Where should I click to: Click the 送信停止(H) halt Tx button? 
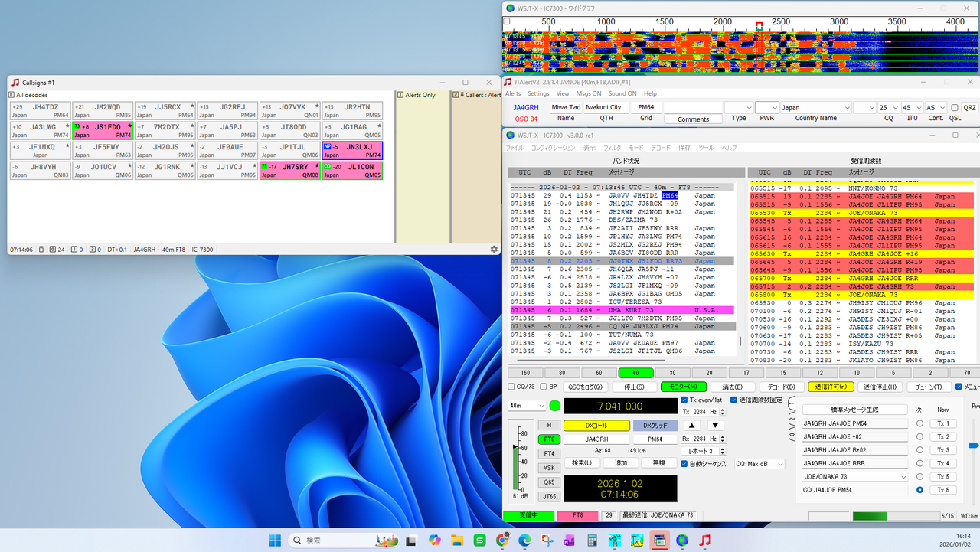[880, 387]
